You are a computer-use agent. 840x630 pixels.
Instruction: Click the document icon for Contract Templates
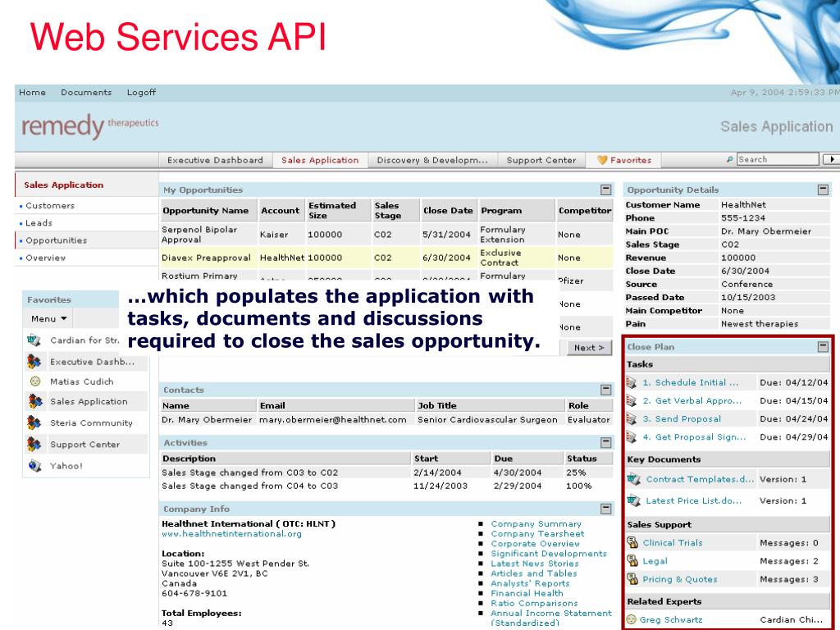click(634, 479)
